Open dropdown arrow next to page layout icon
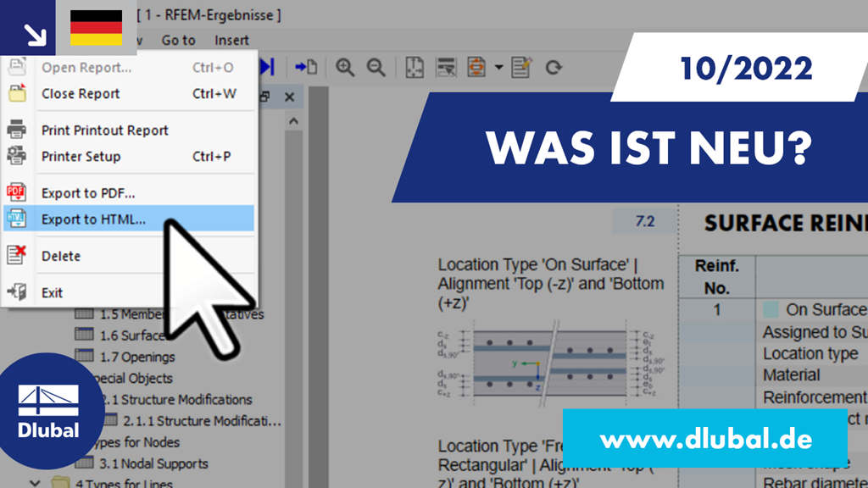The height and width of the screenshot is (488, 868). 498,68
